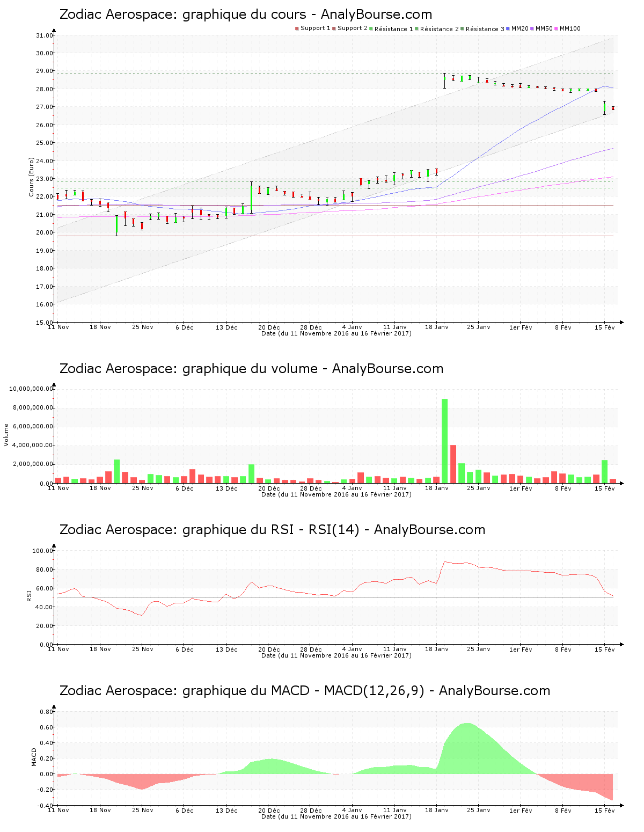Click the '4 Janv' date on price chart
The height and width of the screenshot is (832, 644).
(x=352, y=327)
